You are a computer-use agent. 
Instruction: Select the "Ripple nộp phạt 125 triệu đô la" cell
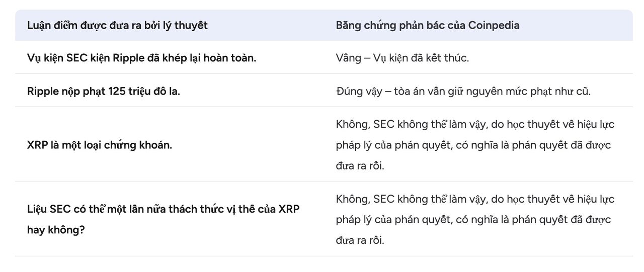coord(103,92)
